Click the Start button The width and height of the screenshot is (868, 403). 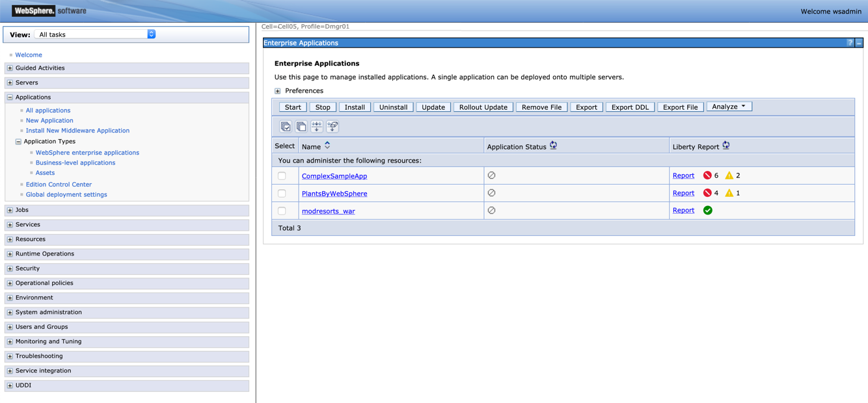tap(293, 107)
